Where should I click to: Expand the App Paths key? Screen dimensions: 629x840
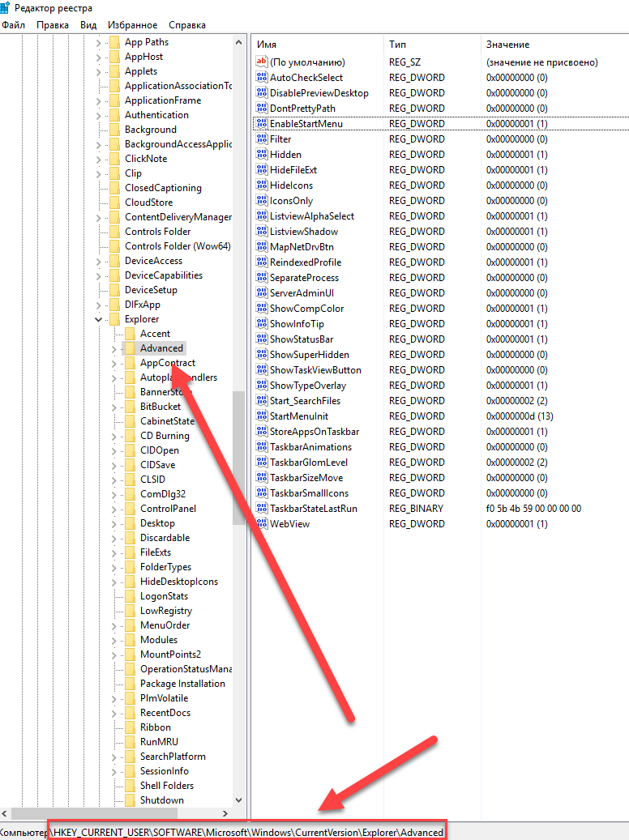[98, 42]
